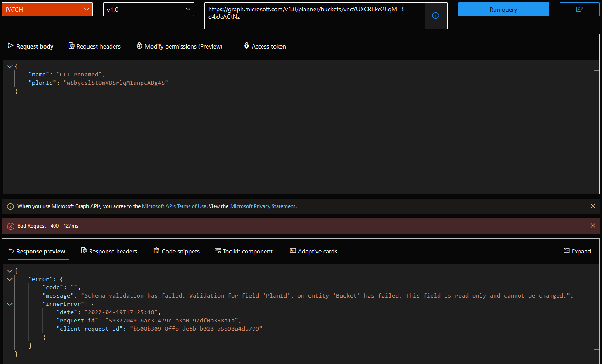Open the v1.0 API version dropdown
This screenshot has height=364, width=602.
click(x=148, y=9)
